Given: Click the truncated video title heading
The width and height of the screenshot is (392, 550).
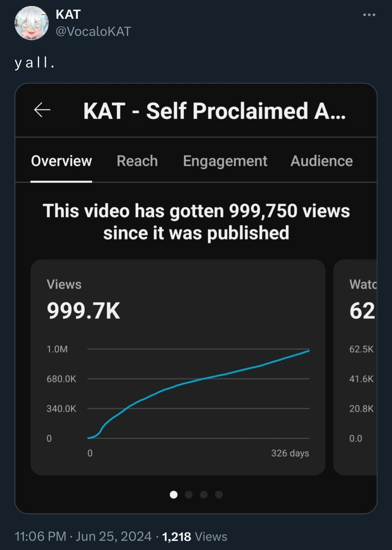Looking at the screenshot, I should (214, 111).
